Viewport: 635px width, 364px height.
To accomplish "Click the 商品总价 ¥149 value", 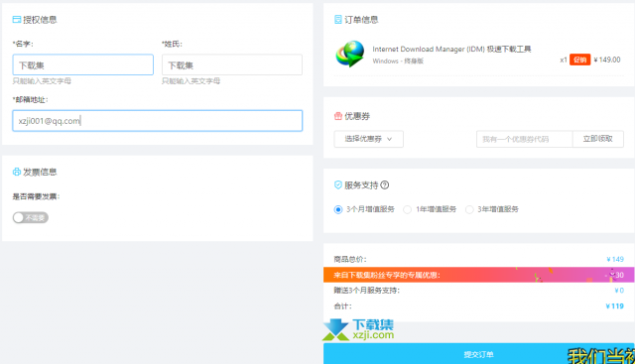I will click(x=615, y=259).
